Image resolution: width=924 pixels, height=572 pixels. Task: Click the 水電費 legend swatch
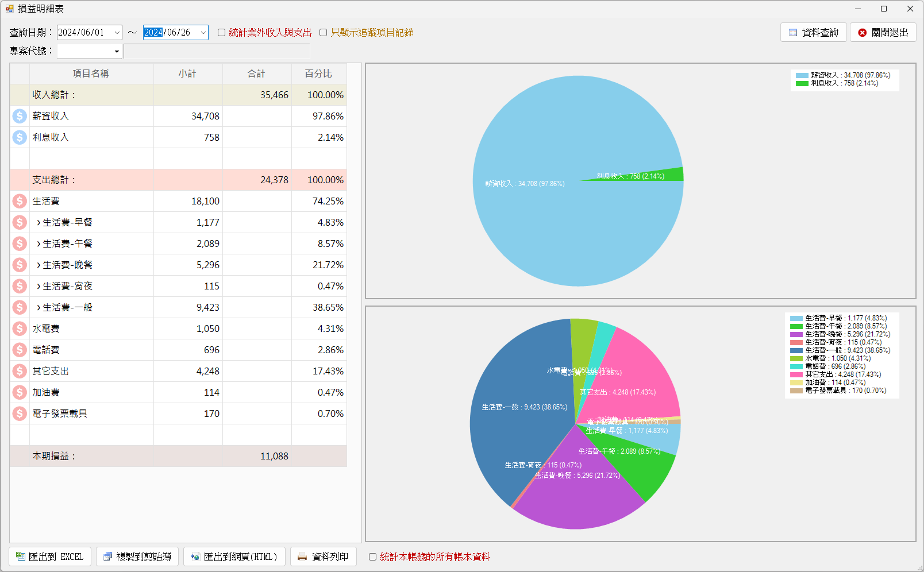click(x=796, y=358)
